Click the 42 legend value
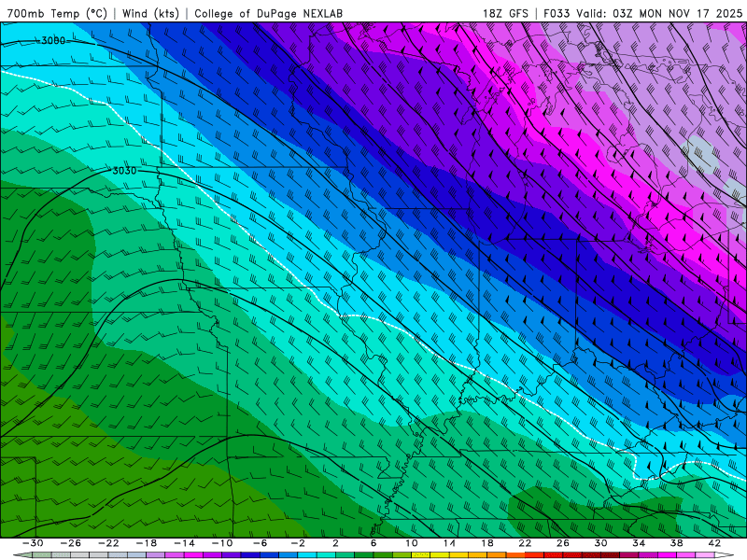The image size is (747, 560). [x=714, y=543]
